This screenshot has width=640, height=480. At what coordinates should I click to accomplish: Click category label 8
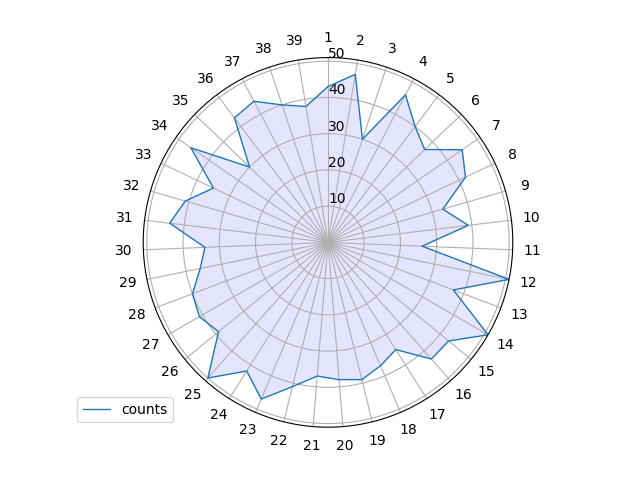[512, 154]
